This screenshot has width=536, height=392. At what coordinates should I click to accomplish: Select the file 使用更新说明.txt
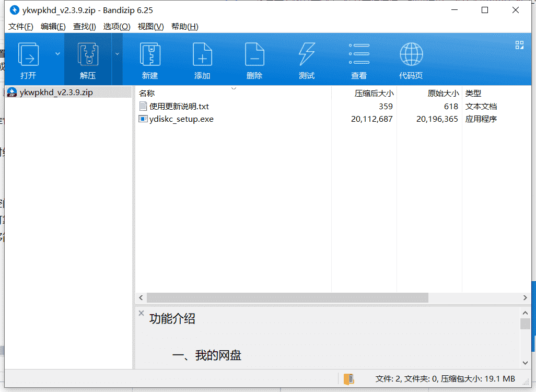(179, 107)
